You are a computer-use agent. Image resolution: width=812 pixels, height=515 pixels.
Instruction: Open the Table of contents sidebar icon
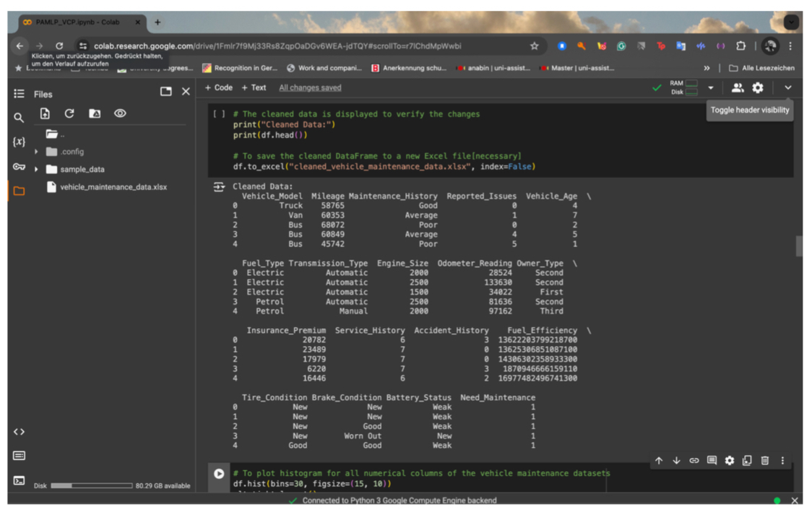(19, 94)
